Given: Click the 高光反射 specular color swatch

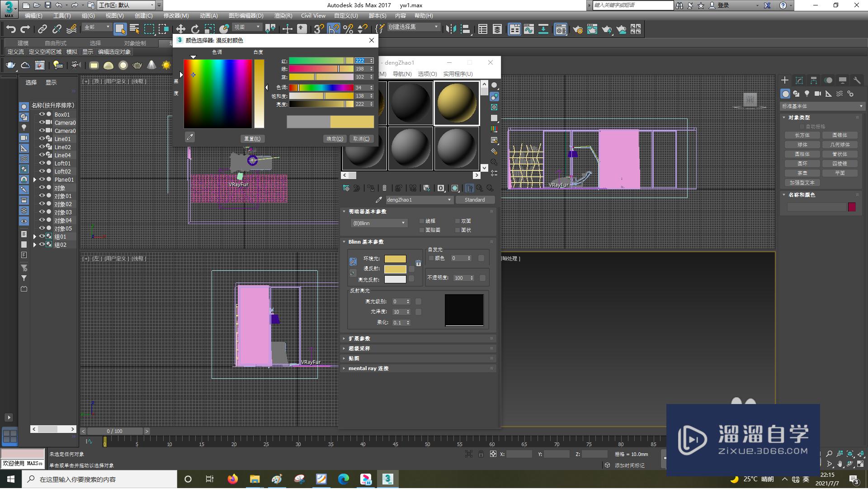Looking at the screenshot, I should 395,280.
